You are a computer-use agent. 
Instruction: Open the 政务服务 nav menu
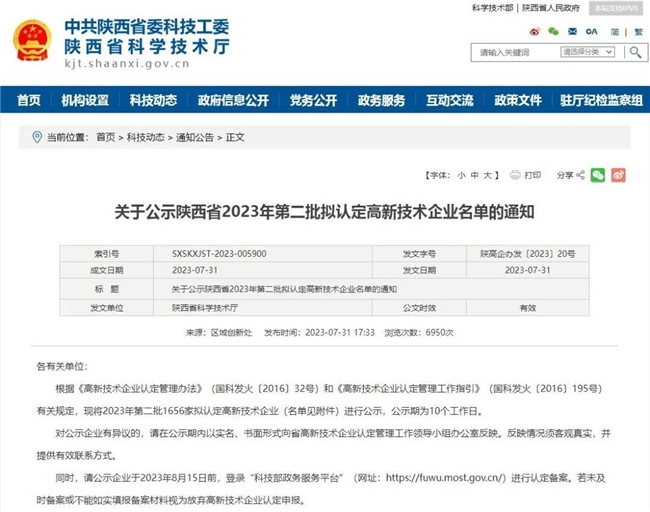pos(381,101)
